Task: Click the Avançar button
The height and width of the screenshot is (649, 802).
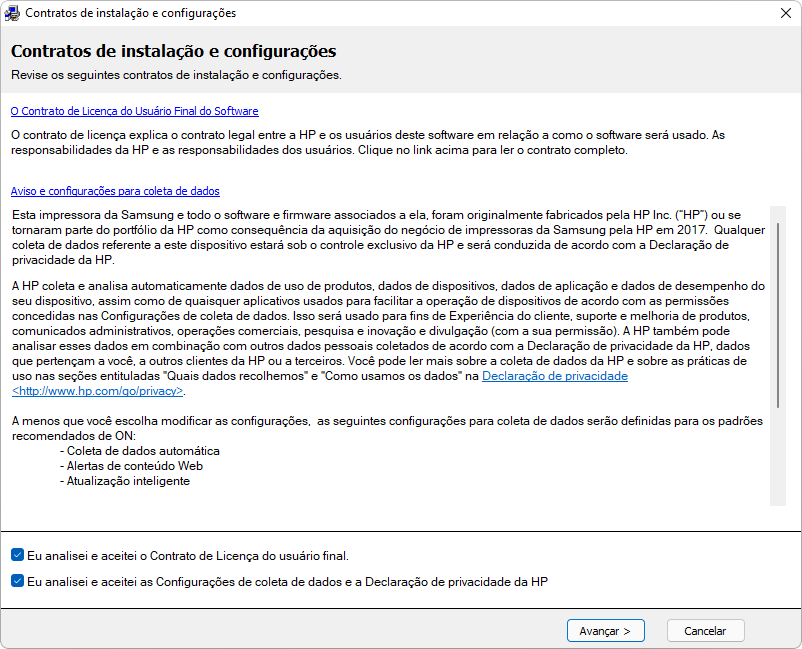Action: coord(606,631)
